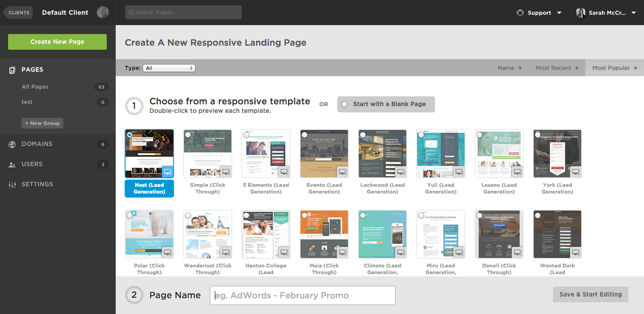644x314 pixels.
Task: Sort templates by Most Recent
Action: click(x=557, y=68)
